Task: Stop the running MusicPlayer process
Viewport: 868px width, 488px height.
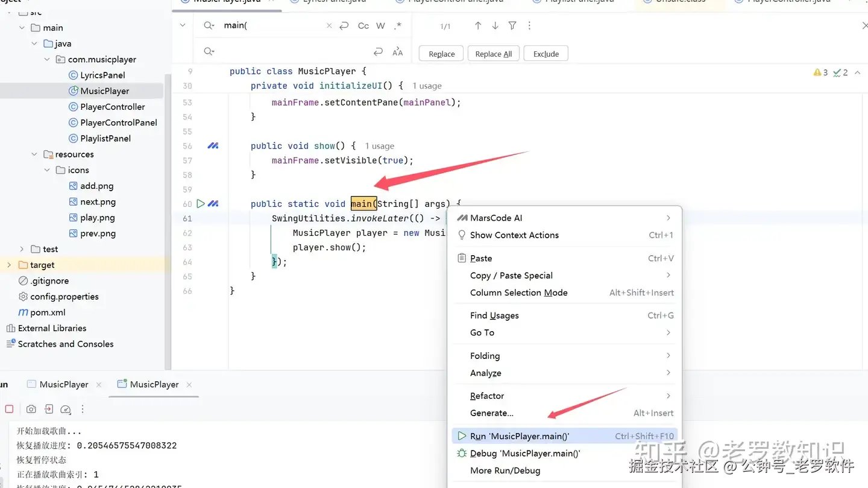Action: pos(9,409)
